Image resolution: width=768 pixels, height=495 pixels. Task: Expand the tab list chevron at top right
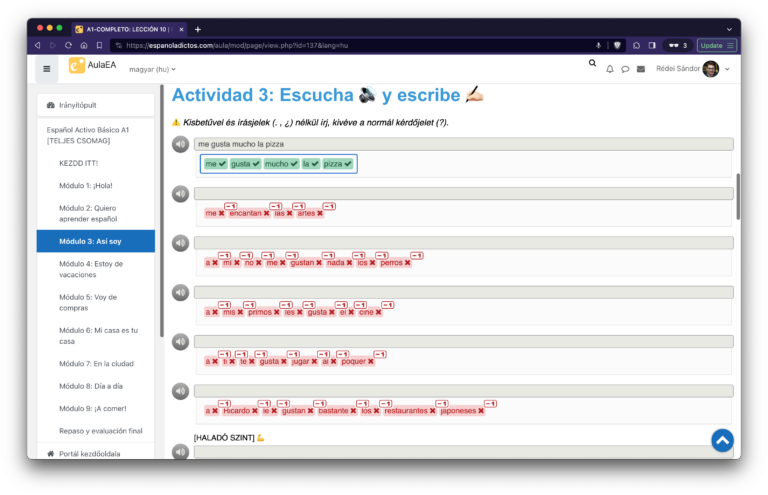click(729, 29)
